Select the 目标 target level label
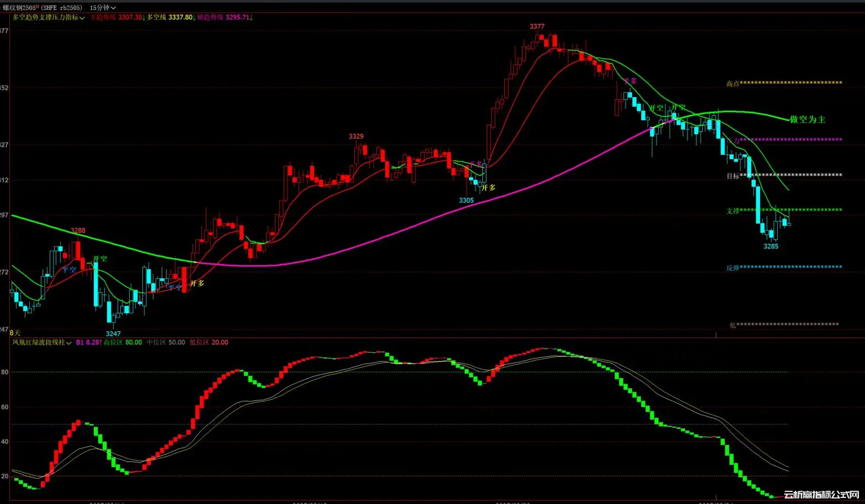This screenshot has width=865, height=504. [733, 176]
